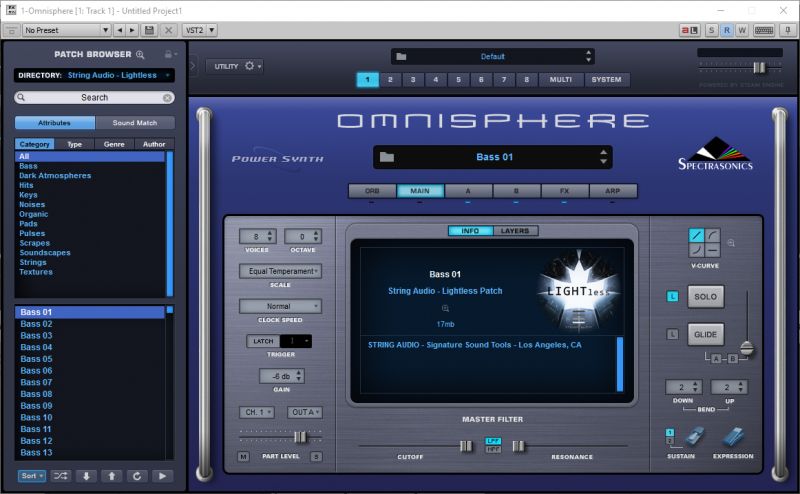Toggle the W write automation button

[x=742, y=30]
